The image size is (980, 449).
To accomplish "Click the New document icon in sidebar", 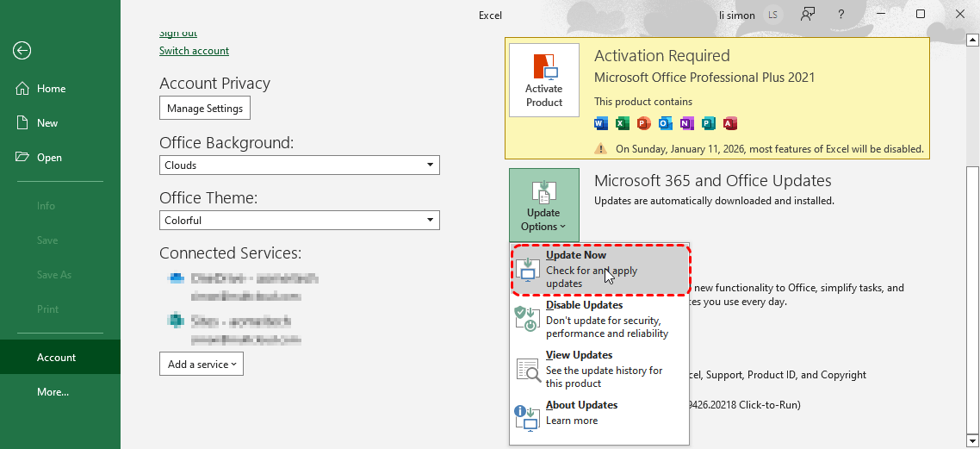I will [x=22, y=123].
